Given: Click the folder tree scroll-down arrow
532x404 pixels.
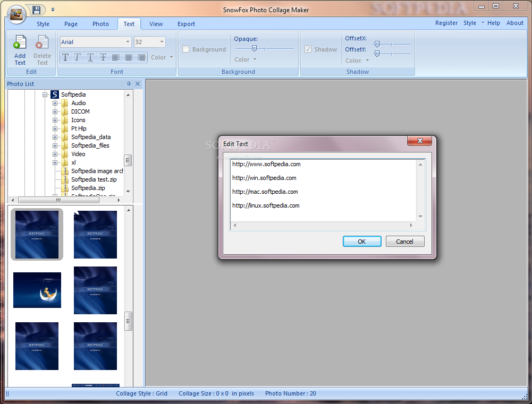Looking at the screenshot, I should 128,192.
